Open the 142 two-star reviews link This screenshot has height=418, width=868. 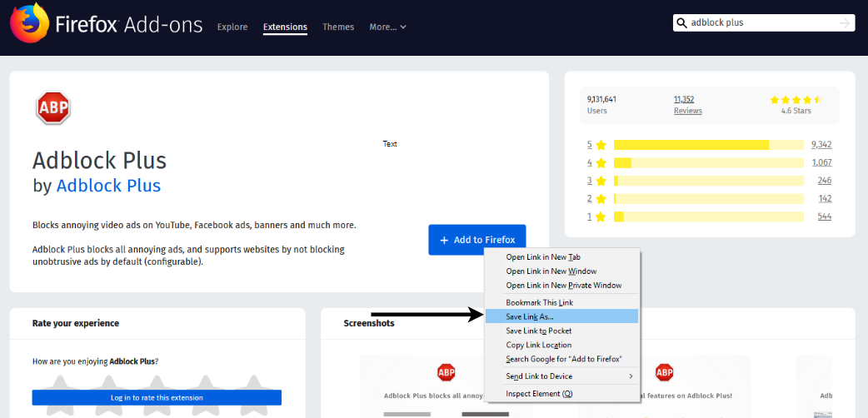[825, 199]
